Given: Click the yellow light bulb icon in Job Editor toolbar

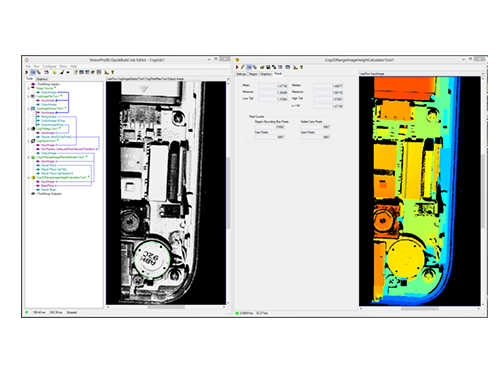Looking at the screenshot, I should (54, 72).
